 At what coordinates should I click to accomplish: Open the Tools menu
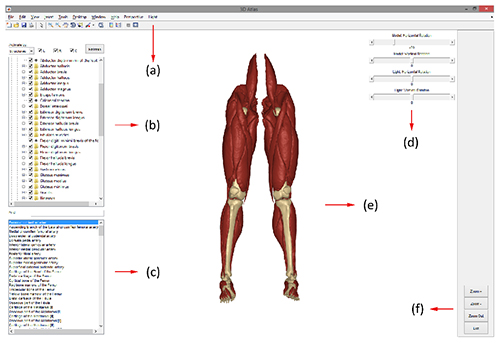pyautogui.click(x=63, y=17)
